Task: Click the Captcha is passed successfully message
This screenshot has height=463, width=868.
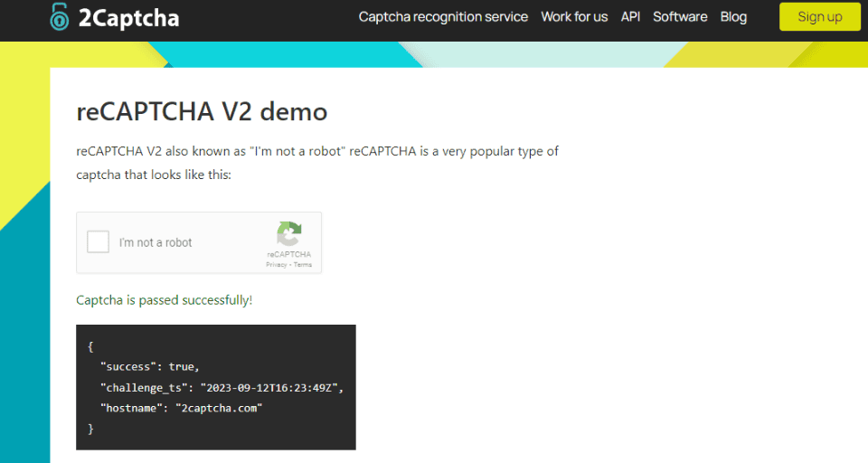Action: pos(164,300)
